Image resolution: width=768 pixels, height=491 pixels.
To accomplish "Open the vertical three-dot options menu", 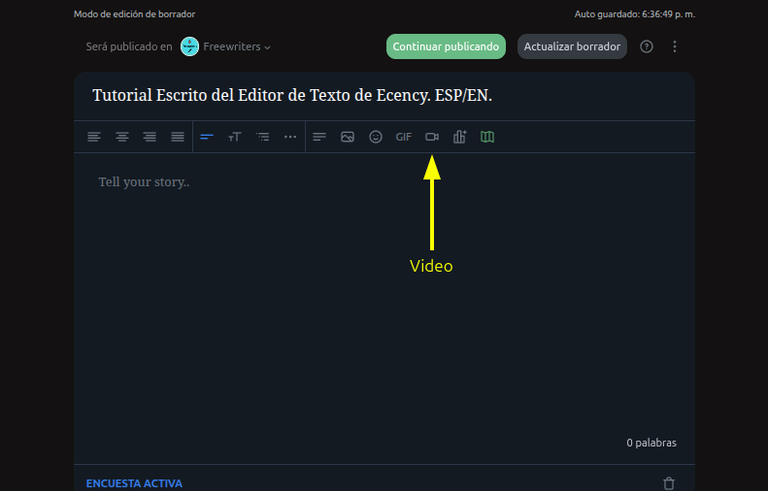I will [674, 47].
